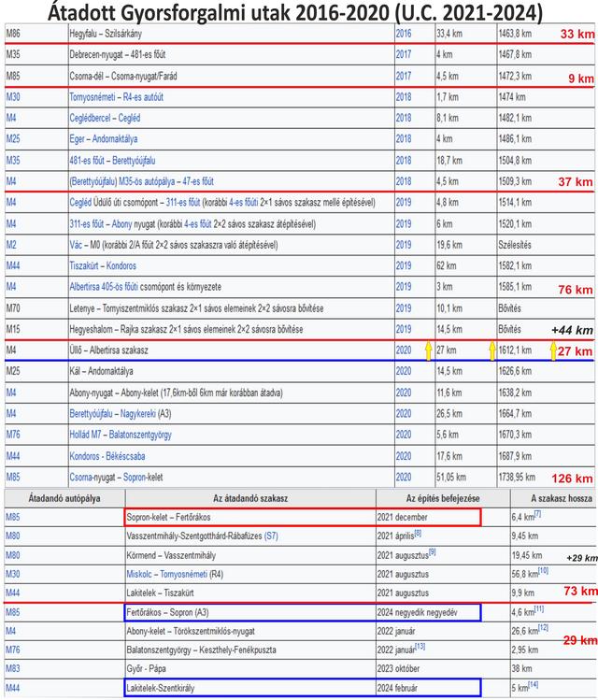The width and height of the screenshot is (598, 700).
Task: Click footnote [9] next to 2021 augusztus
Action: coord(432,552)
